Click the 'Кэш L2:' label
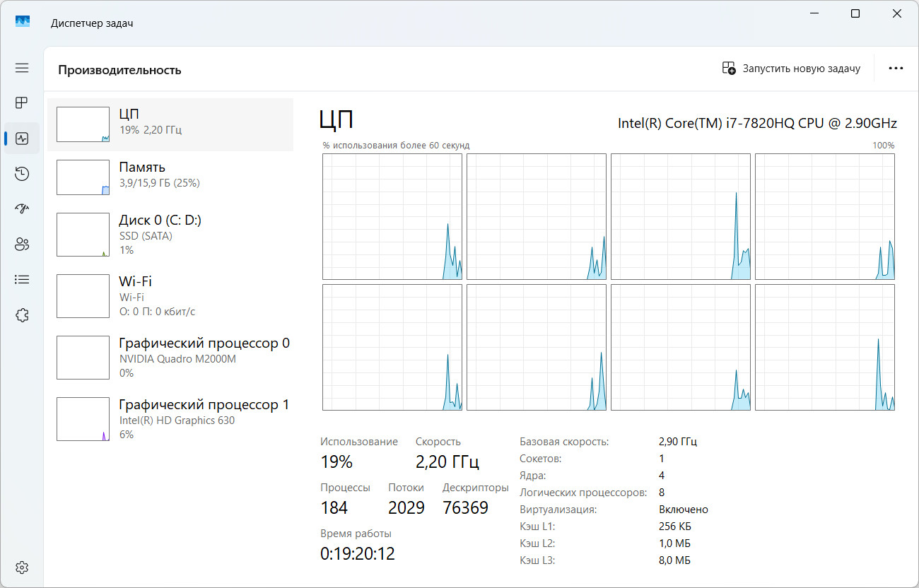This screenshot has height=588, width=919. (538, 543)
